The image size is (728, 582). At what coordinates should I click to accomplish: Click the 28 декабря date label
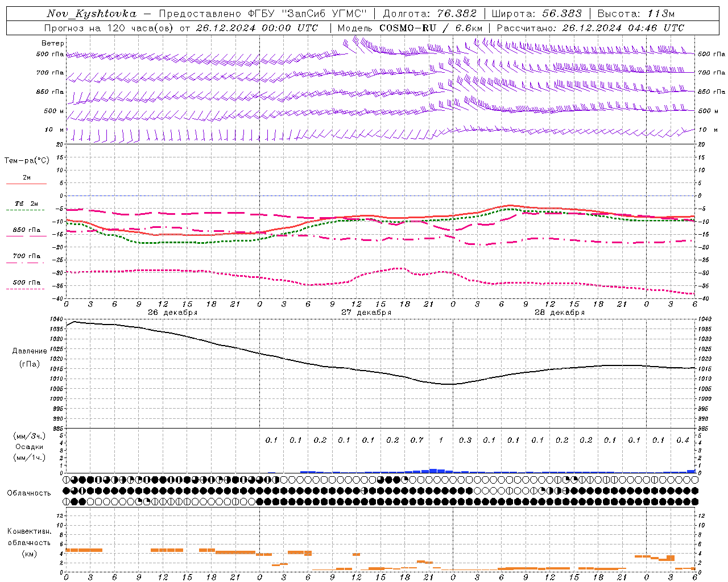(559, 313)
